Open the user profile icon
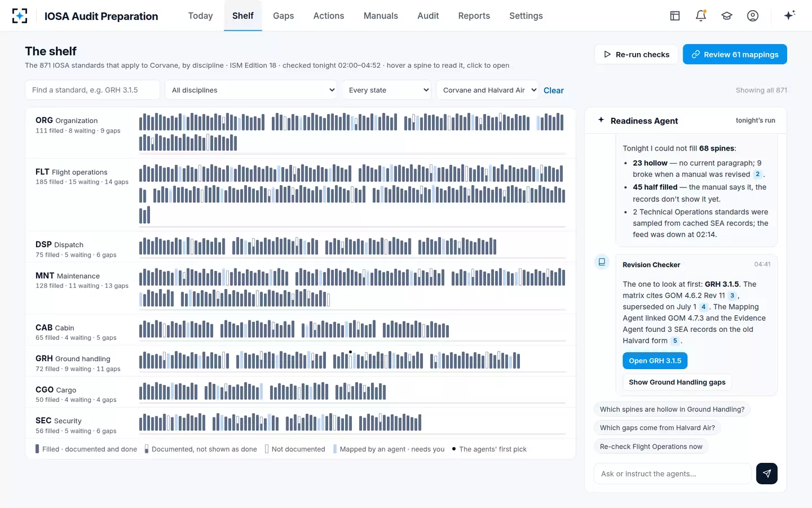This screenshot has width=812, height=508. (753, 16)
